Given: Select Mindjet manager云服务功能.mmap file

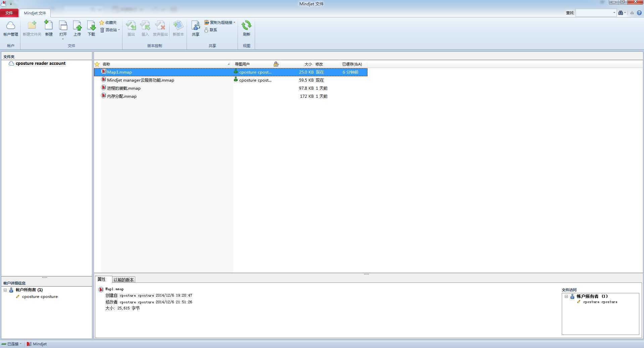Looking at the screenshot, I should (140, 80).
